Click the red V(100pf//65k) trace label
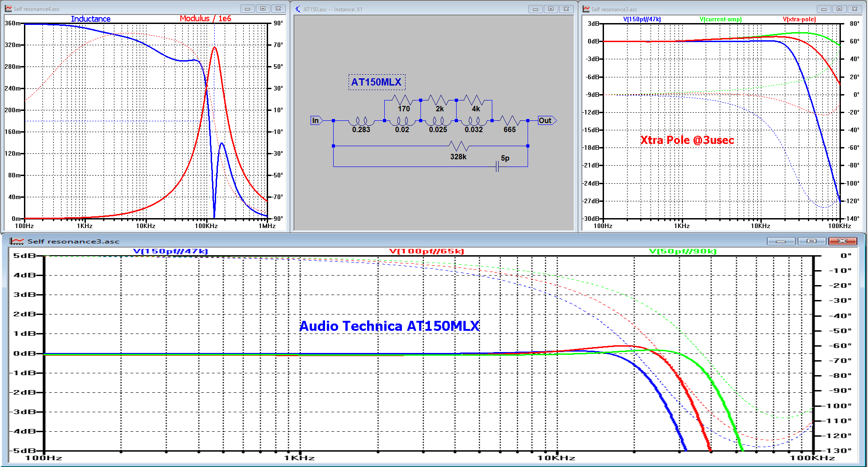This screenshot has width=868, height=467. point(426,251)
